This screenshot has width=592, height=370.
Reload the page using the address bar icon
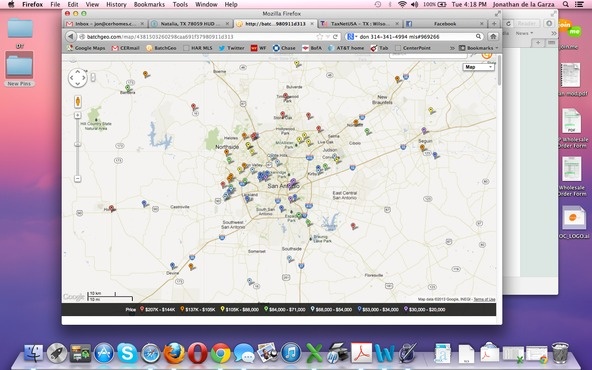(335, 37)
